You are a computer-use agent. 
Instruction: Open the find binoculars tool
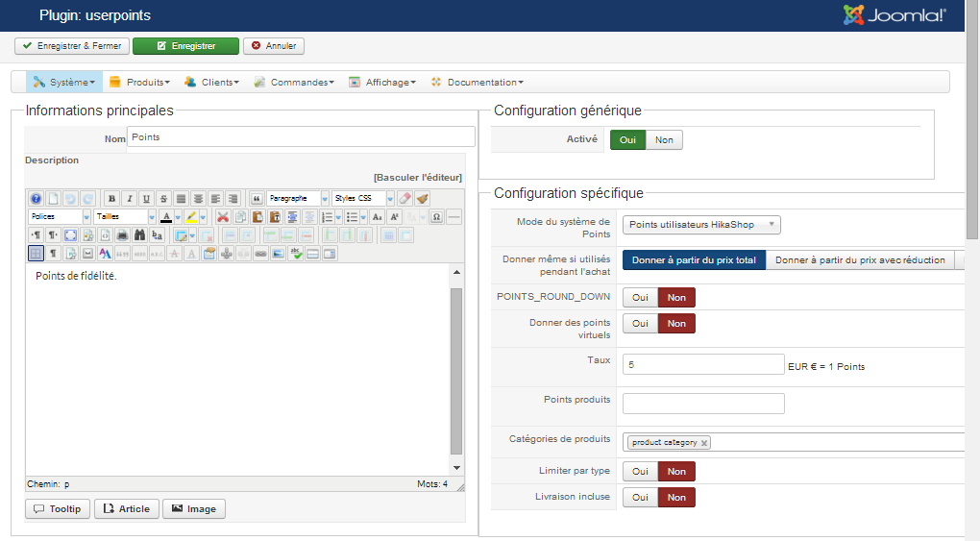pos(139,234)
